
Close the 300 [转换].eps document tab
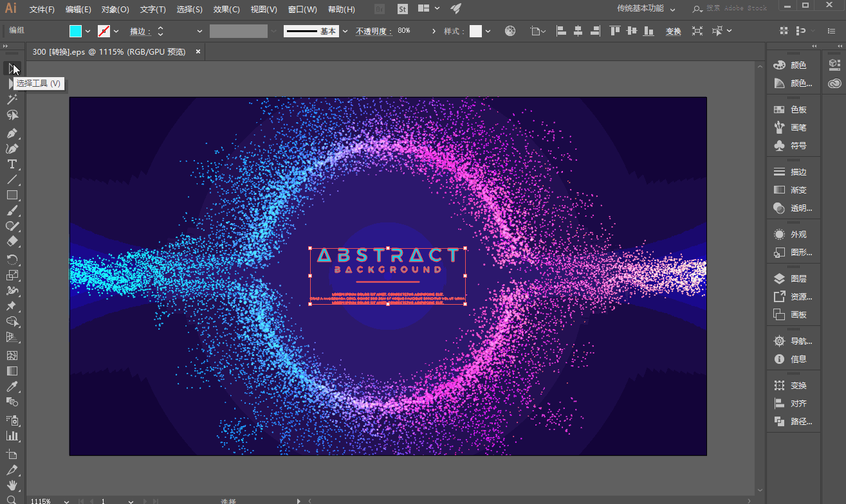point(198,51)
